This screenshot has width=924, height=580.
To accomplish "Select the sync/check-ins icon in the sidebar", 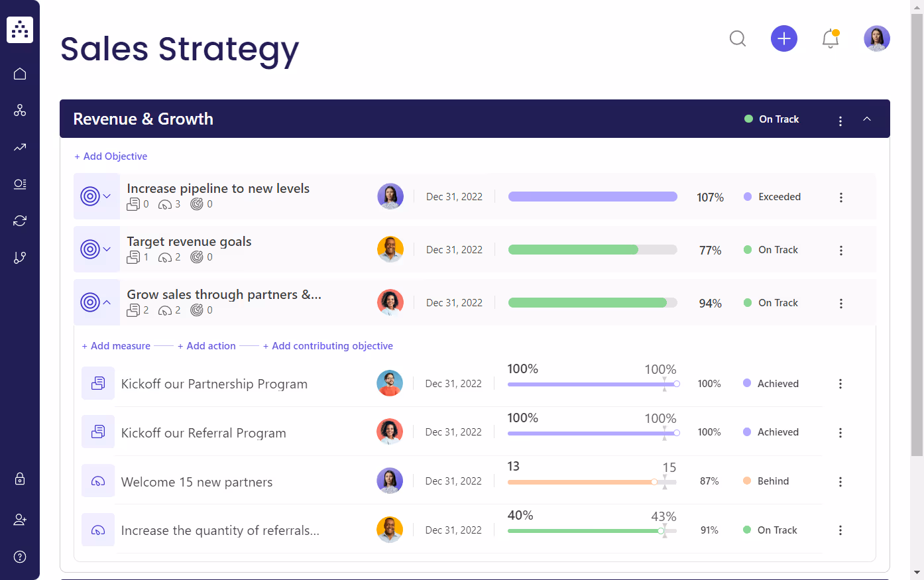I will tap(19, 220).
